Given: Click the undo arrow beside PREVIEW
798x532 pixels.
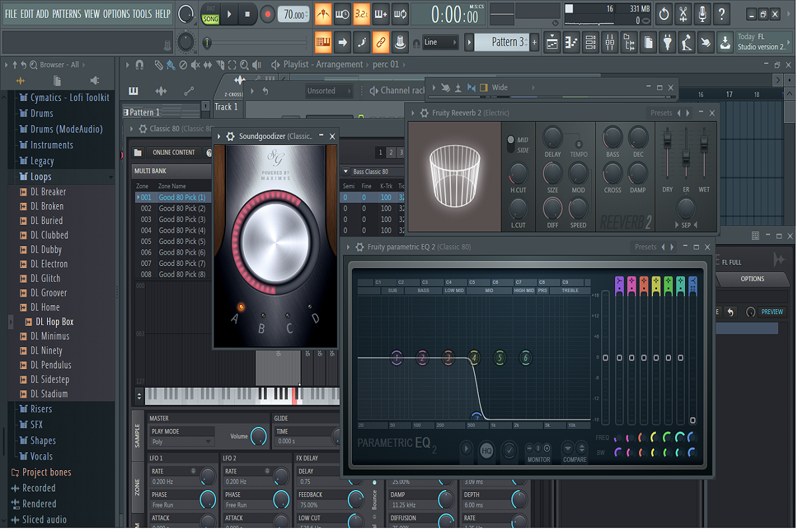Looking at the screenshot, I should click(x=731, y=312).
